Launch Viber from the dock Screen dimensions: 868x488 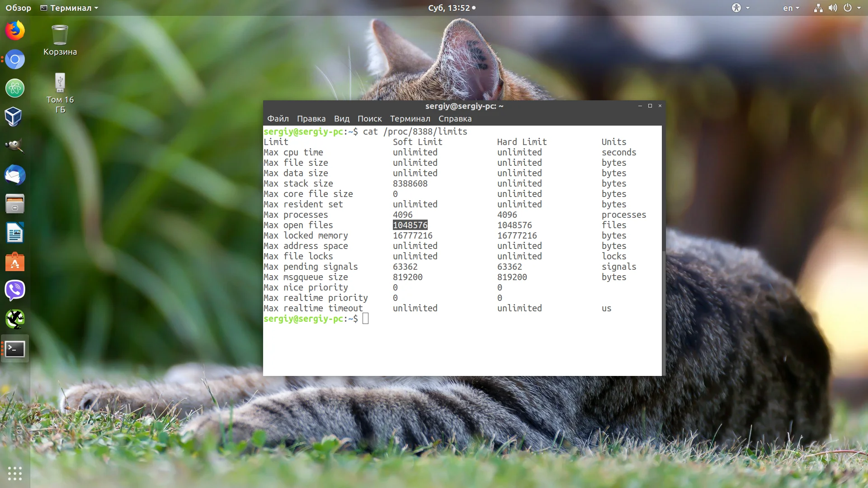tap(15, 290)
